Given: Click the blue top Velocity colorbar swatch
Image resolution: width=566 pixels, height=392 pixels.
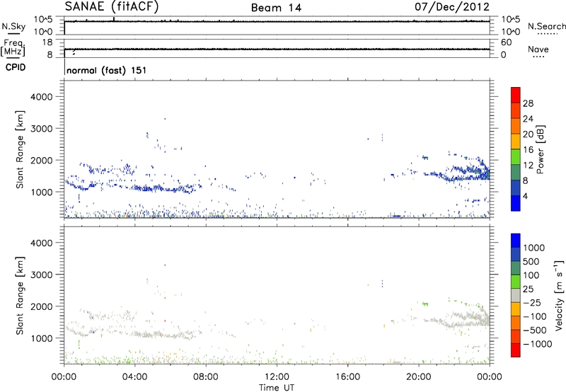Looking at the screenshot, I should [516, 241].
